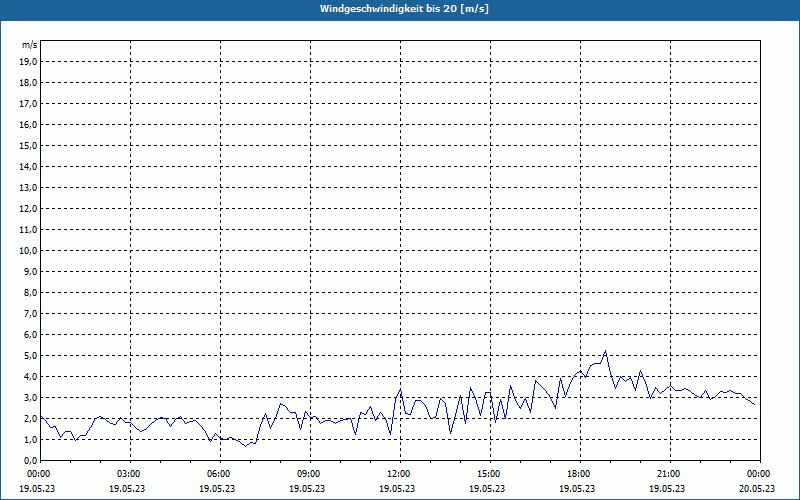Click the 11,0 y-axis label
Screen dimensions: 800x500
(28, 230)
